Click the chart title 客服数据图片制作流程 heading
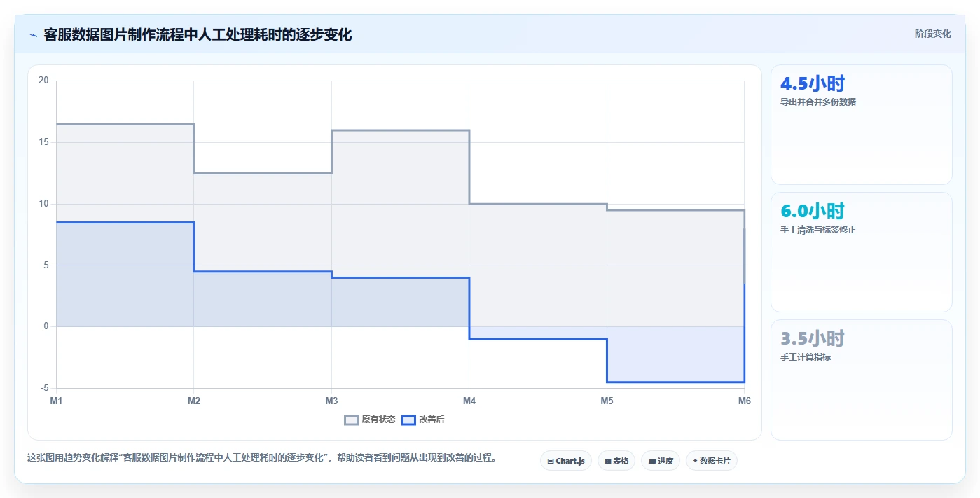 coord(198,34)
